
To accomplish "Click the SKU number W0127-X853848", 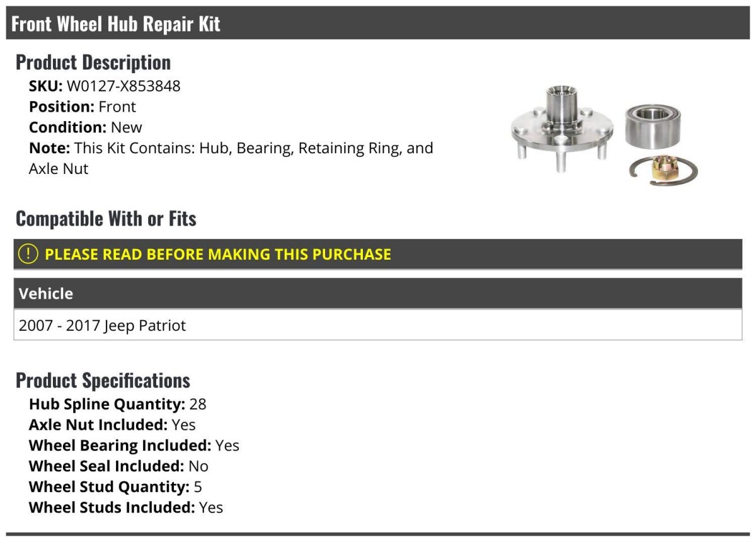I will point(123,86).
